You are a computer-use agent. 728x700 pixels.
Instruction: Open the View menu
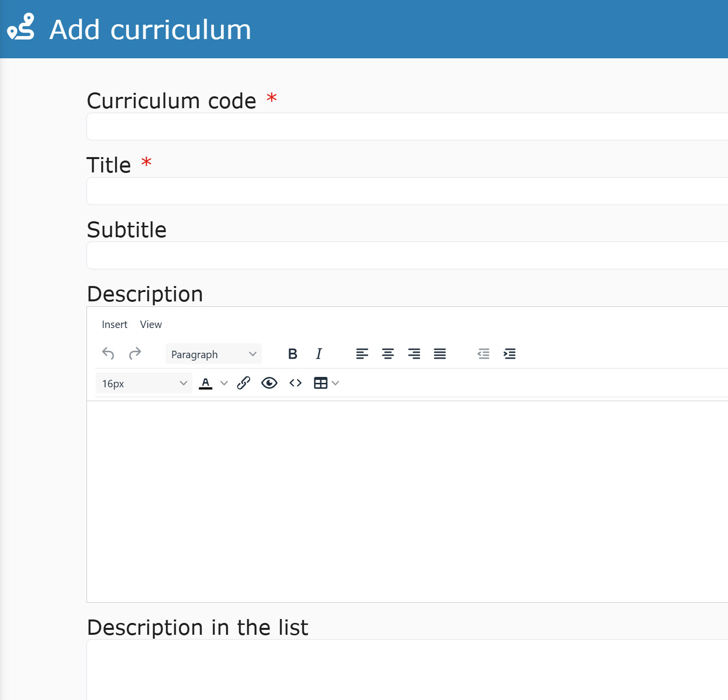[151, 325]
